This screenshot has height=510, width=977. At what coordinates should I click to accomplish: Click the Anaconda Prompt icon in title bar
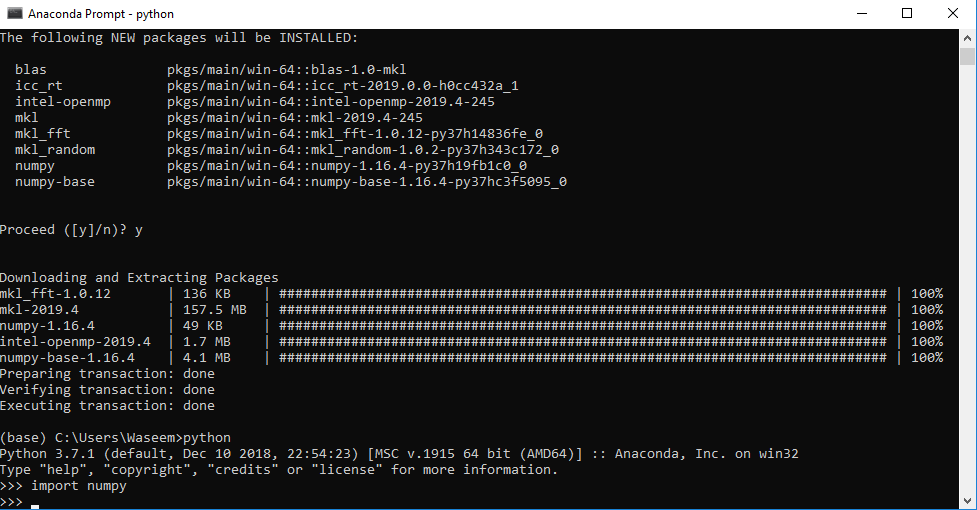[13, 14]
